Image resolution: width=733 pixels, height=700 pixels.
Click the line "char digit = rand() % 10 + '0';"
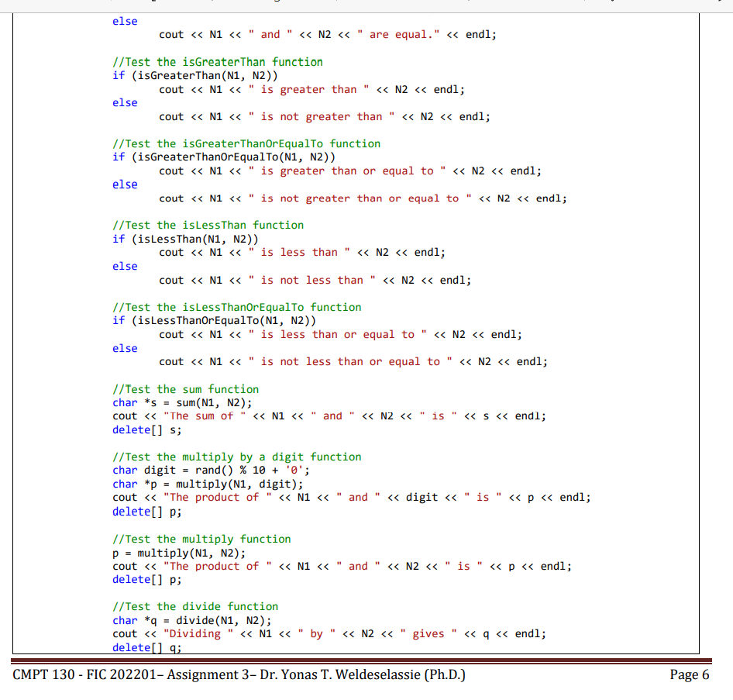(x=211, y=471)
